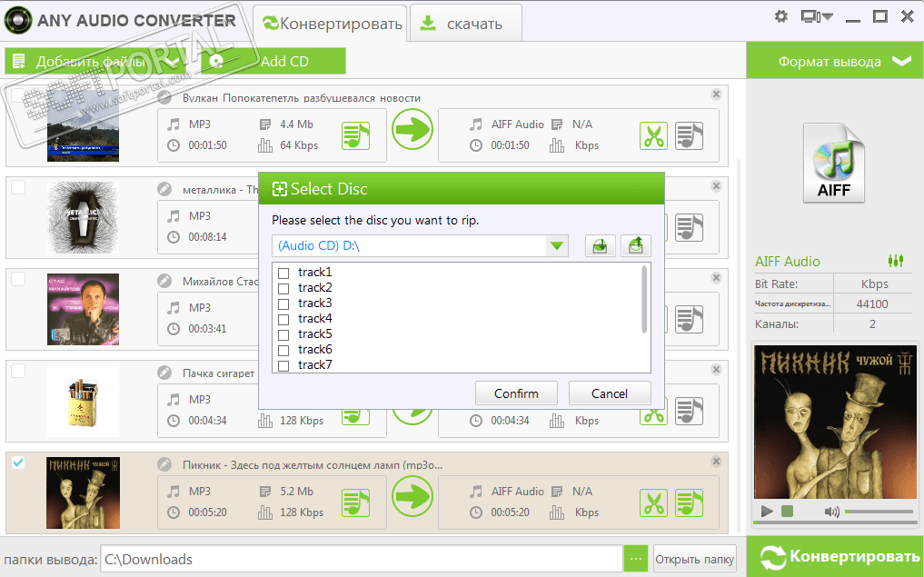The width and height of the screenshot is (924, 577).
Task: Trim the Вулкан file with scissors icon
Action: point(653,135)
